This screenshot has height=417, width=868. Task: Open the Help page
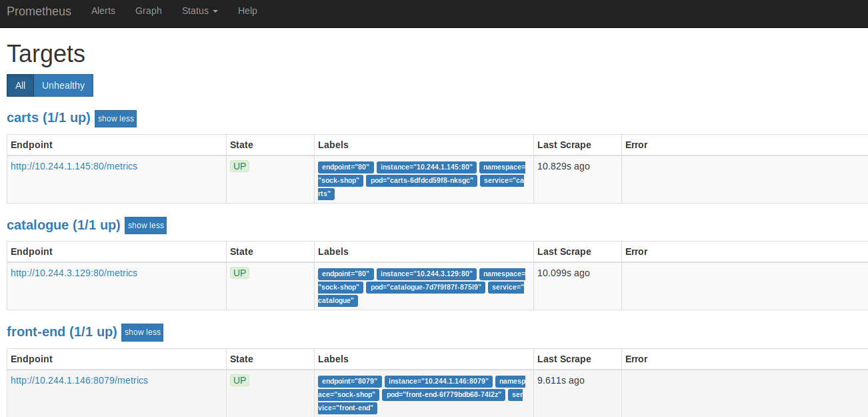pos(247,11)
